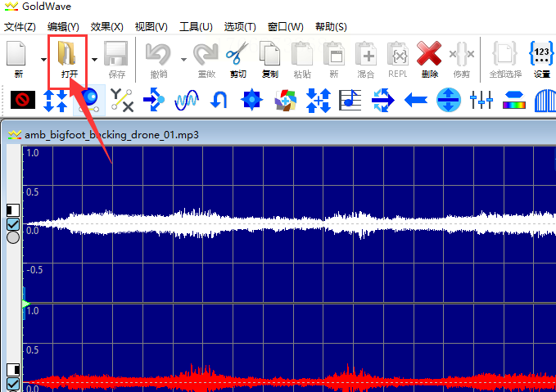Click the 粘贴 paste clipboard icon

pyautogui.click(x=302, y=53)
